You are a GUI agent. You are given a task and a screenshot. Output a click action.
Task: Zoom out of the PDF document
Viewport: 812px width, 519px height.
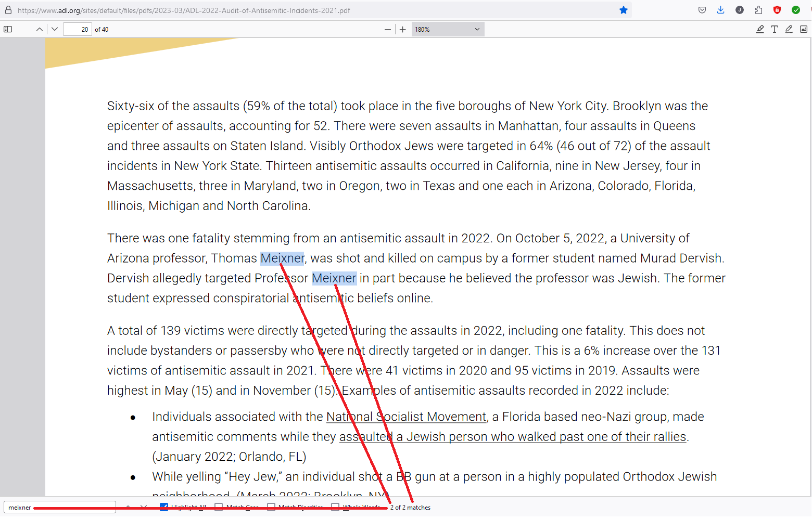point(387,30)
